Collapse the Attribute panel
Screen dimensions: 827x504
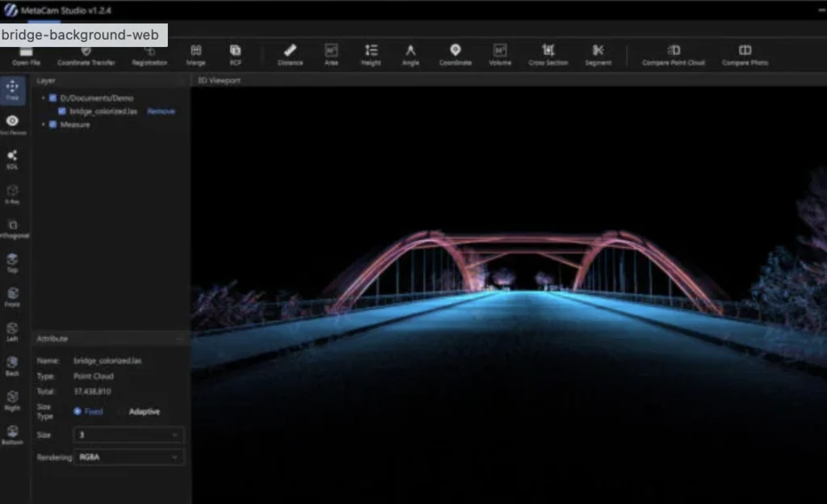178,338
